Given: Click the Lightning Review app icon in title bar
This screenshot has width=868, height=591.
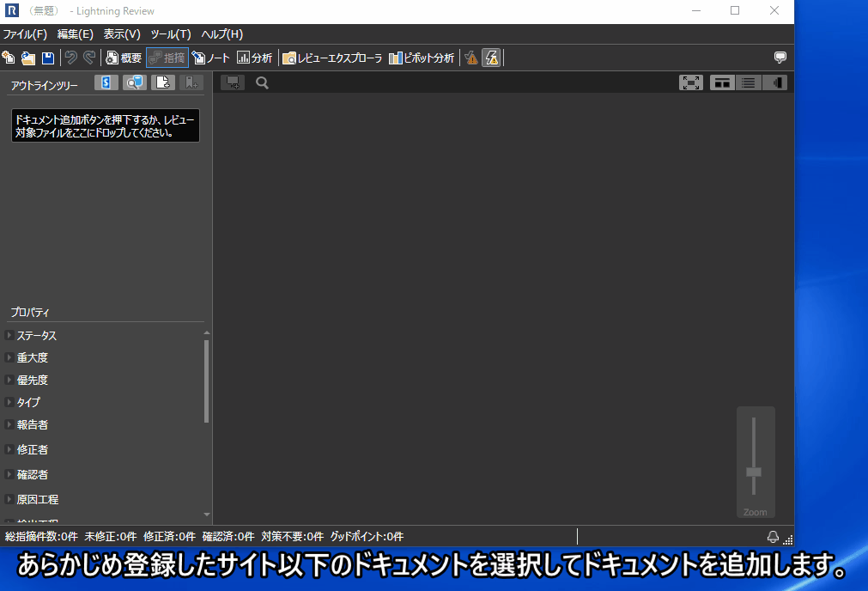Looking at the screenshot, I should coord(12,10).
